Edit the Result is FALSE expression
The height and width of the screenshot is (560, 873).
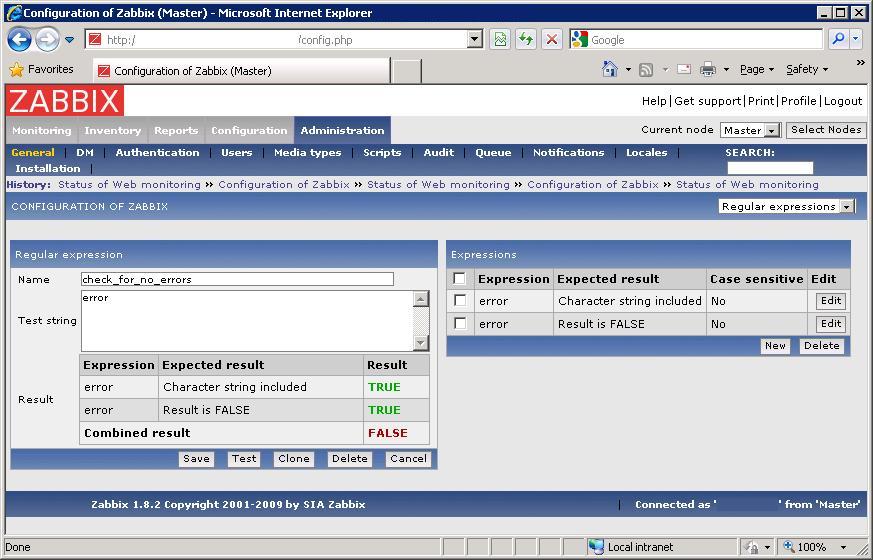pos(831,323)
